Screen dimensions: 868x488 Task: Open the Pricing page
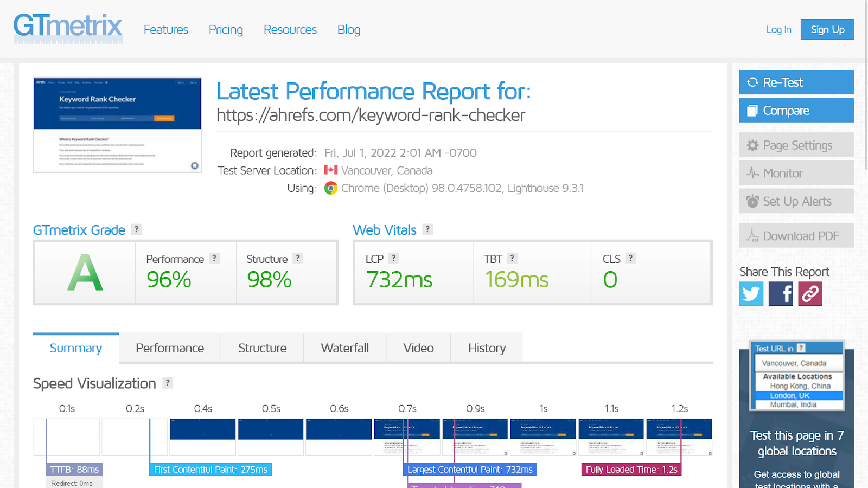tap(226, 30)
